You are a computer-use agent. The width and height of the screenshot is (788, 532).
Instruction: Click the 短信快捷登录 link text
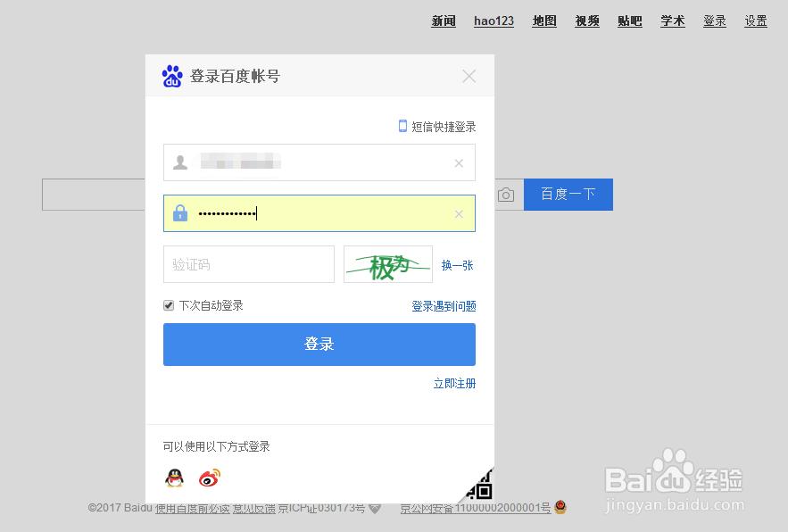point(444,127)
